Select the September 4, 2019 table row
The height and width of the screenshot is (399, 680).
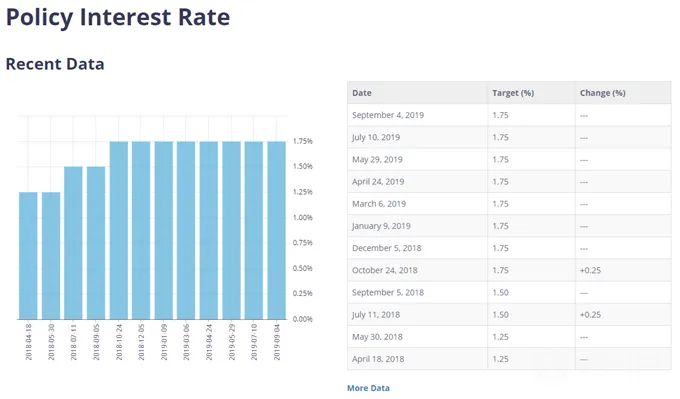[x=509, y=115]
